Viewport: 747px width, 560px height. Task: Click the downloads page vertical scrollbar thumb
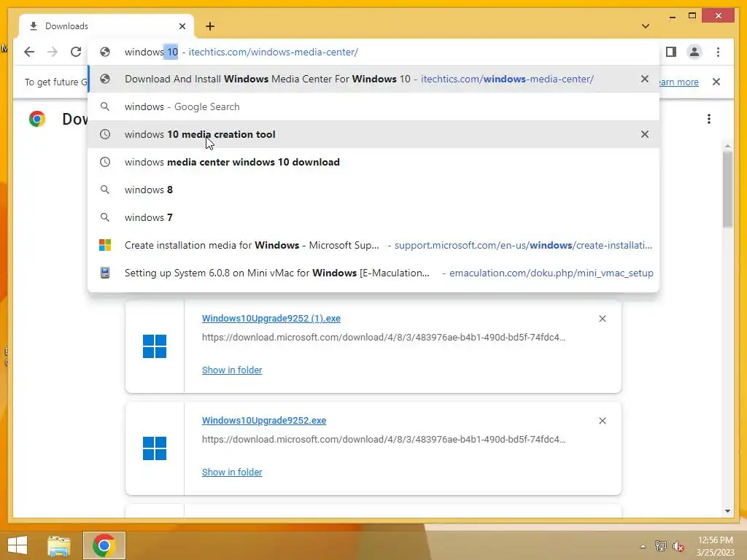(x=727, y=190)
